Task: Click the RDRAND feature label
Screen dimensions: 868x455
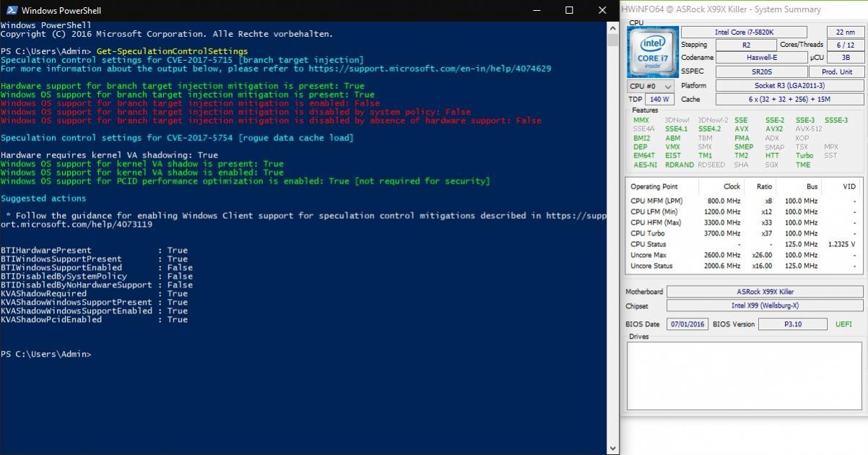Action: coord(679,165)
